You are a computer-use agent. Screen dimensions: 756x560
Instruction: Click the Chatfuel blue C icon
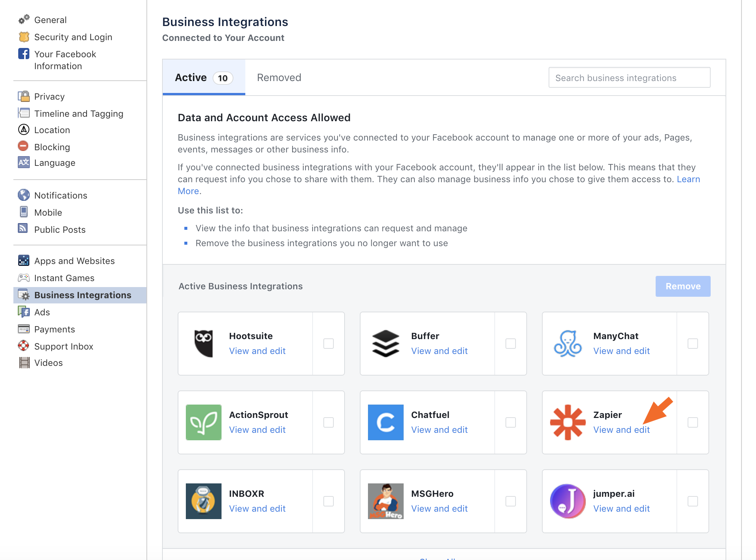coord(385,422)
